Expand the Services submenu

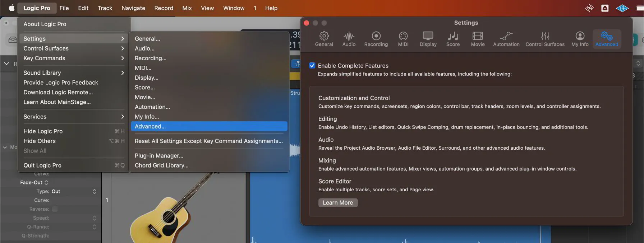[73, 116]
